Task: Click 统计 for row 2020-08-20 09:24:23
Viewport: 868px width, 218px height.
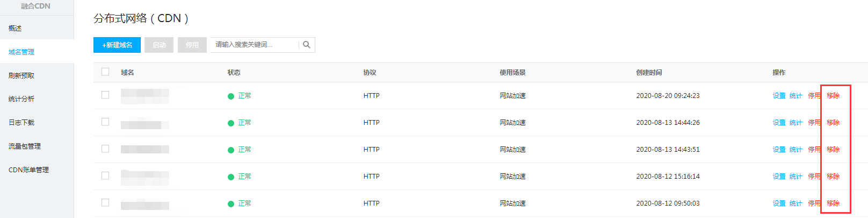Action: [x=795, y=96]
